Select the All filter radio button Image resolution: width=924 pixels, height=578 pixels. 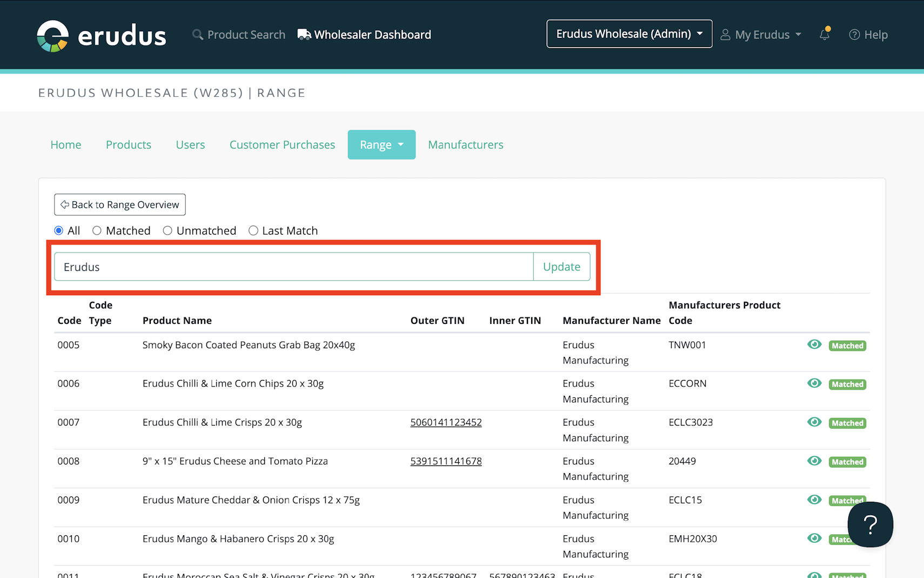click(59, 231)
